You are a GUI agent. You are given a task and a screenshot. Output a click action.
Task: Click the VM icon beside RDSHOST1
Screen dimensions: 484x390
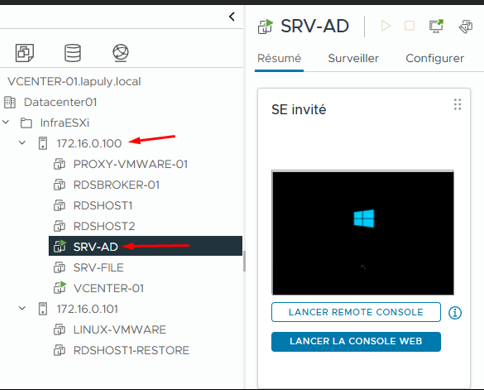coord(59,205)
